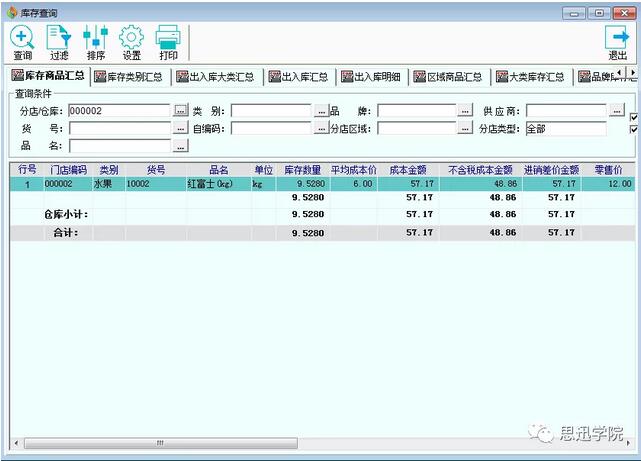641x461 pixels.
Task: Open 设置 gear settings
Action: pyautogui.click(x=131, y=41)
